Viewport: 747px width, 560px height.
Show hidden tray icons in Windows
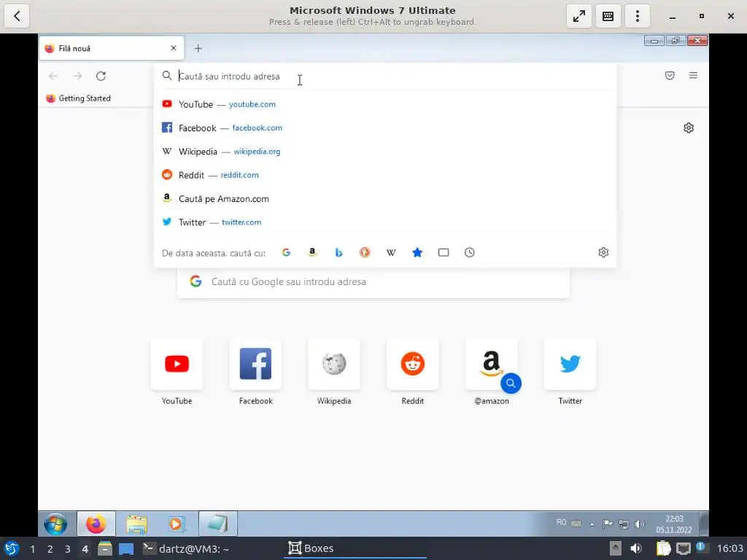pos(592,524)
